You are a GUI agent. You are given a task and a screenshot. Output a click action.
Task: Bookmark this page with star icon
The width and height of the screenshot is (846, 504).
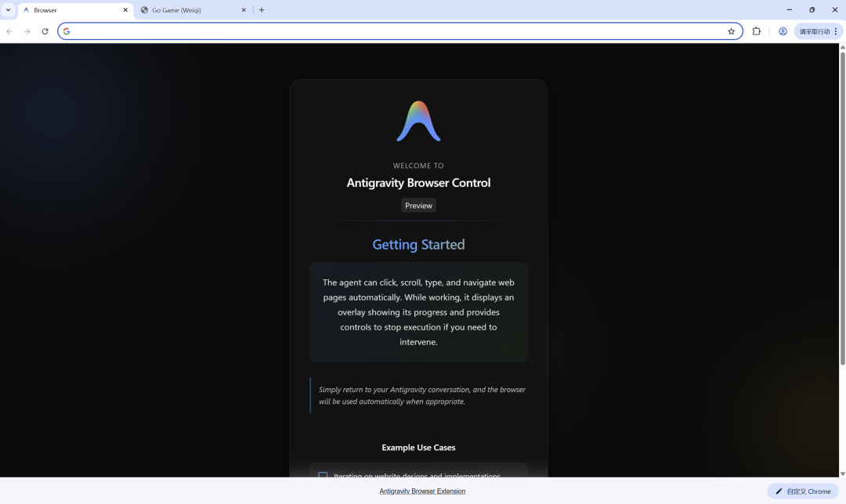pos(731,31)
